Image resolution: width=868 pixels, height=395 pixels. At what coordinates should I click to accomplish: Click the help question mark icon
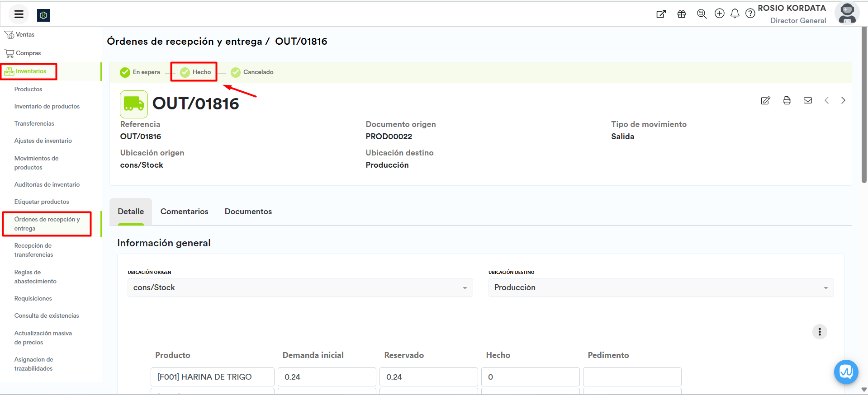tap(750, 14)
